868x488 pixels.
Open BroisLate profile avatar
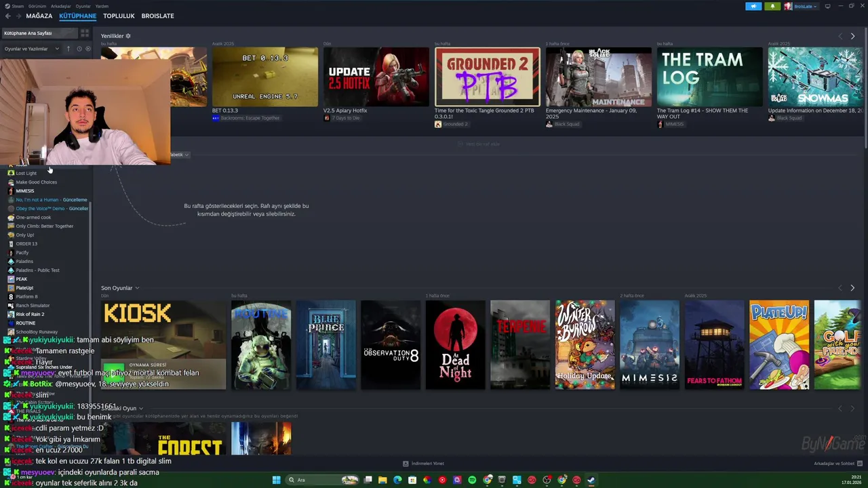788,6
